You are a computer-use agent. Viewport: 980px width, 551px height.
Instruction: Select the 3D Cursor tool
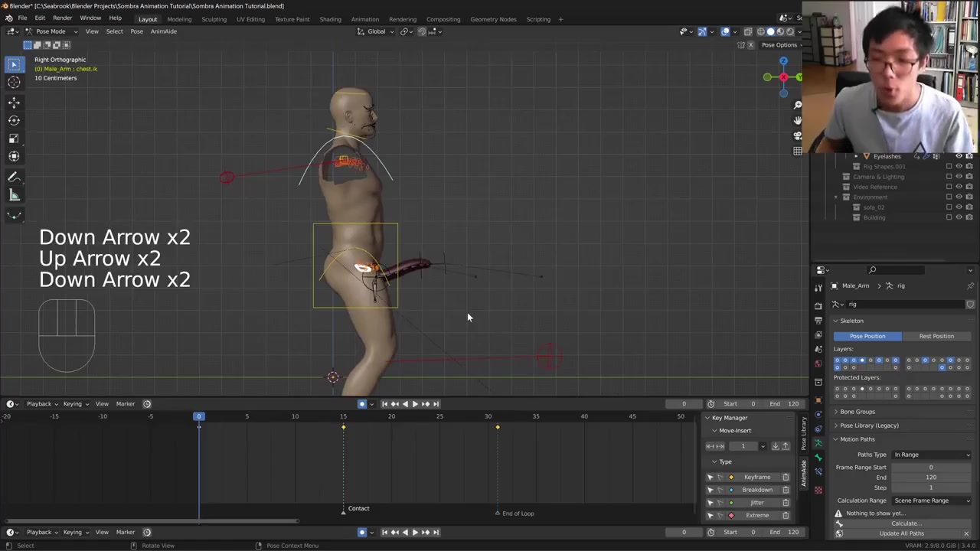(x=14, y=83)
